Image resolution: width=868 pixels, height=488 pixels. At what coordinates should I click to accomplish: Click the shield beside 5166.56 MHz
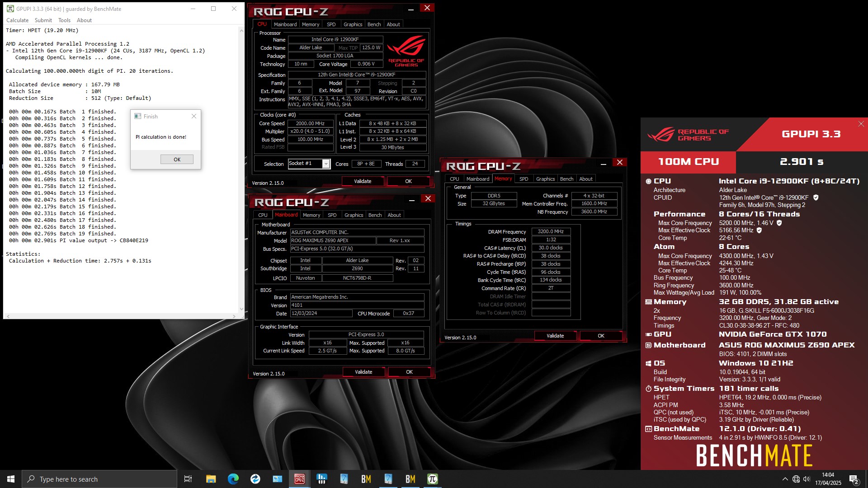(x=759, y=230)
